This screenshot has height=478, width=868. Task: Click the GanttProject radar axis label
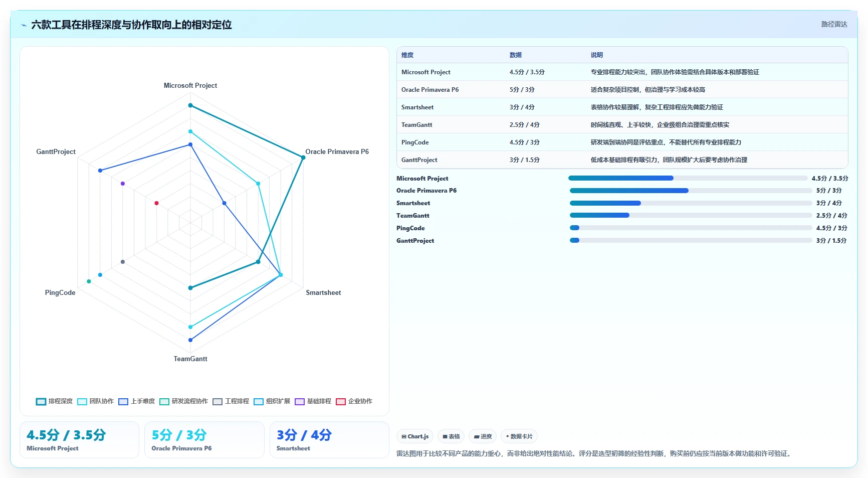pos(56,151)
